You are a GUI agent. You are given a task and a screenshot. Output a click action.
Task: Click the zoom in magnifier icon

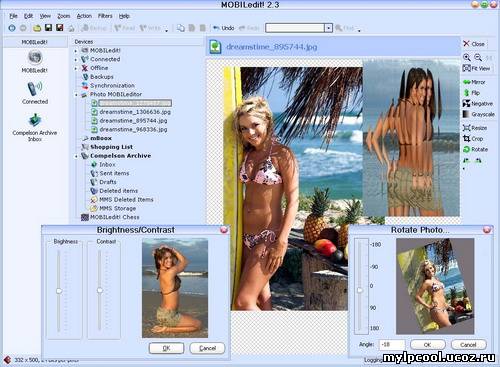coord(467,57)
